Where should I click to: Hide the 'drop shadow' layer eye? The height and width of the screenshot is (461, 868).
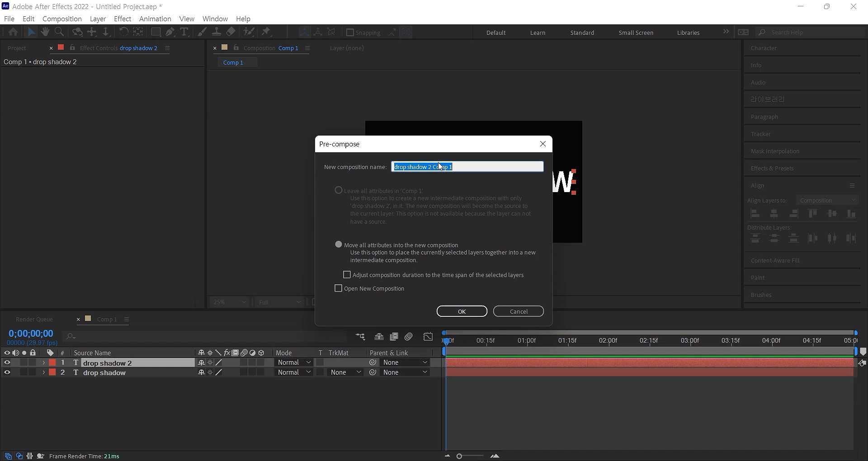[7, 372]
